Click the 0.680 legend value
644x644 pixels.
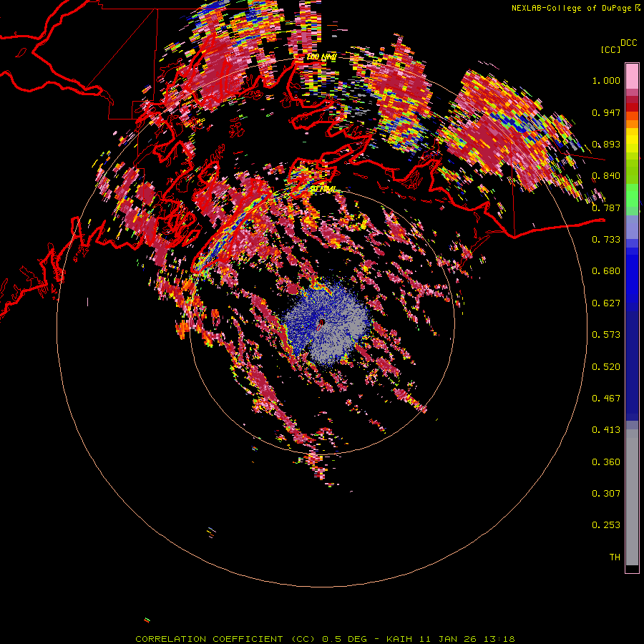point(606,271)
